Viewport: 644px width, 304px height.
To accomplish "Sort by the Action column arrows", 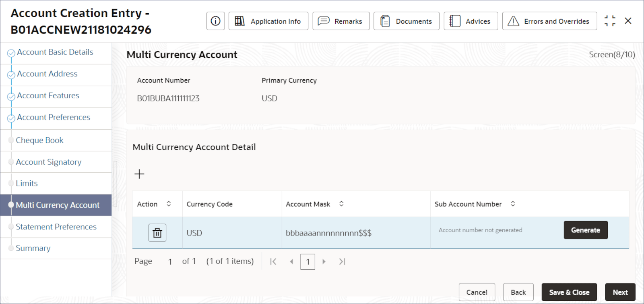I will (x=169, y=204).
